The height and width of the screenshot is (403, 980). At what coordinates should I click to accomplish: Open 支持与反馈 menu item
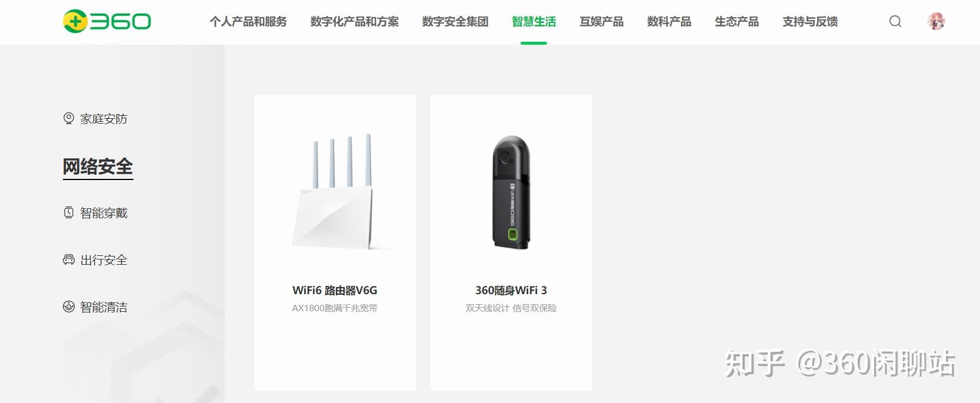click(810, 22)
